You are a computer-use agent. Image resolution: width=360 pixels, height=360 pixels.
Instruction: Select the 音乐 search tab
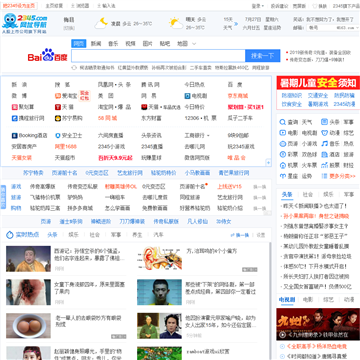pos(113,44)
